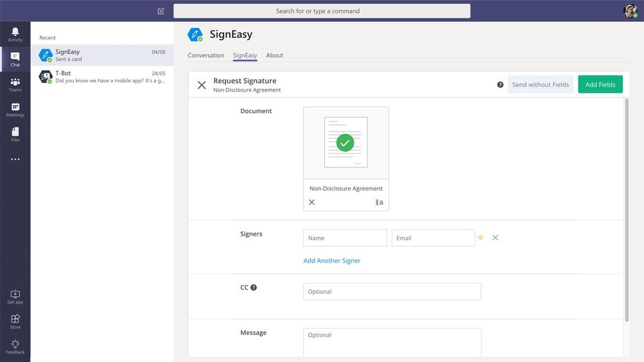Click the help icon beside Send without Fields

tap(500, 84)
